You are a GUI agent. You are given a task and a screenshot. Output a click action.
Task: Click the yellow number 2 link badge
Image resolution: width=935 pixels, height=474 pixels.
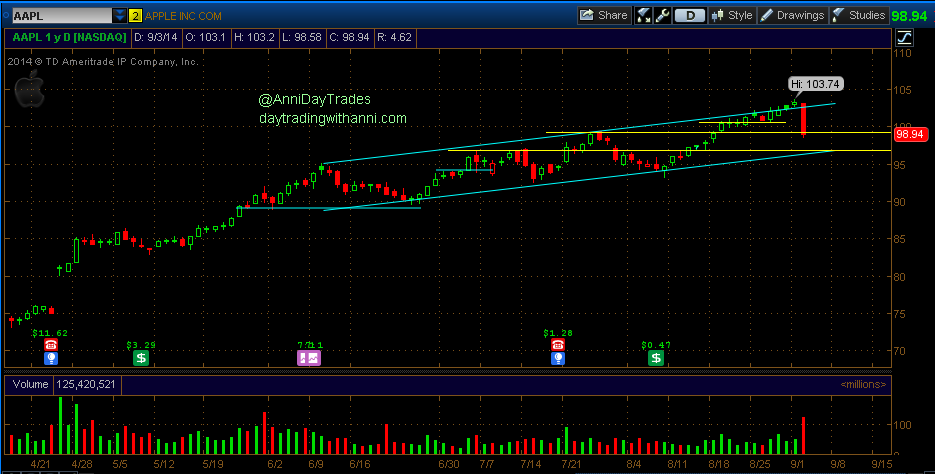click(x=135, y=16)
